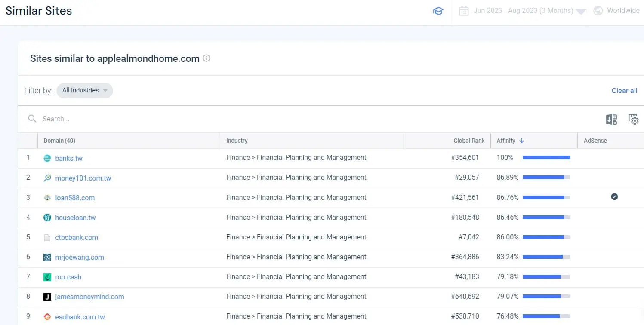This screenshot has height=325, width=644.
Task: Click the 86.76% affinity value
Action: pos(508,197)
